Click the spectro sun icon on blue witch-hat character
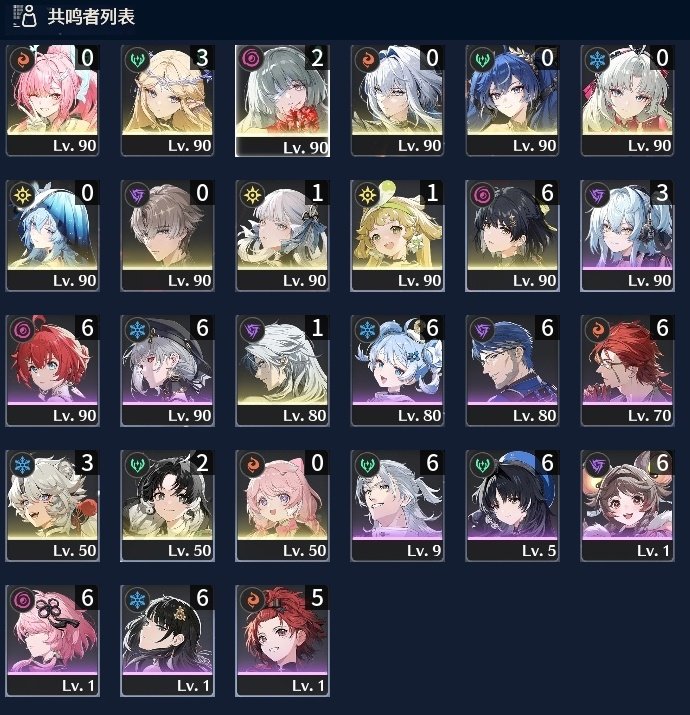690x715 pixels. [x=22, y=195]
